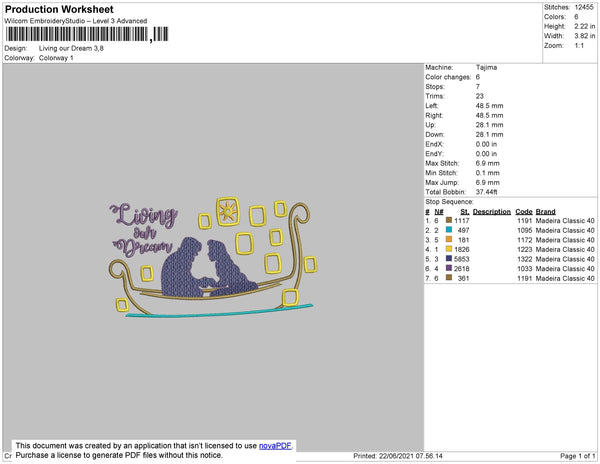Click stitch count '1826' in the stop list
The image size is (600, 464).
(461, 249)
